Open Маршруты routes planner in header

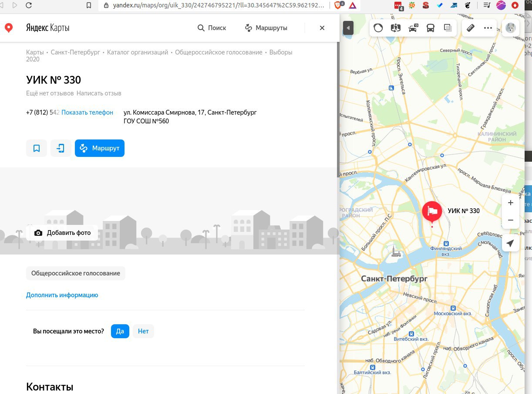click(x=266, y=28)
